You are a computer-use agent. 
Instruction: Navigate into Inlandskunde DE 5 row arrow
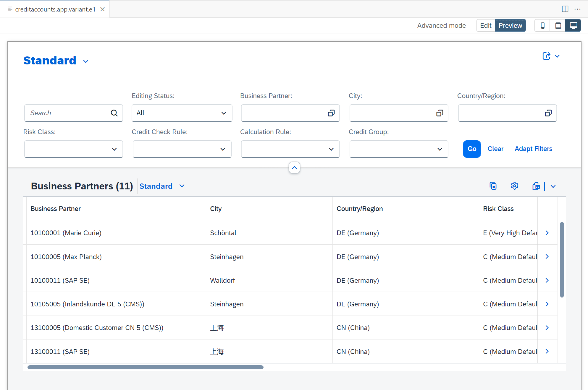pos(547,304)
